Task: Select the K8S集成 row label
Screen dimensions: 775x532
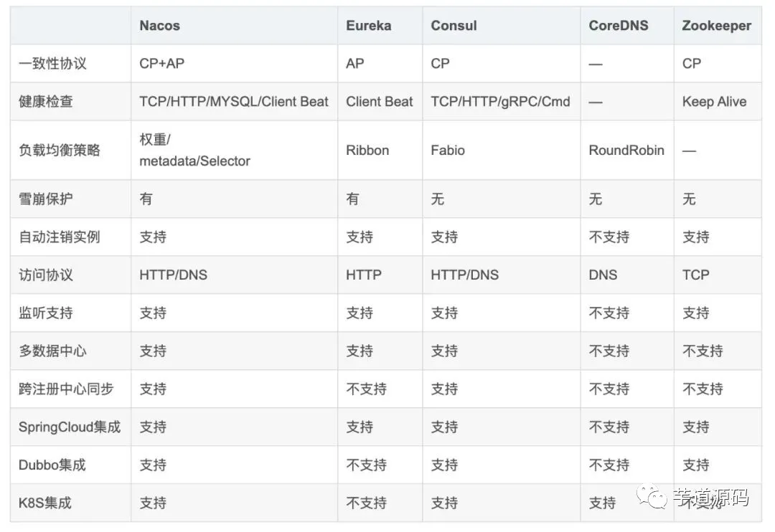Action: coord(45,503)
